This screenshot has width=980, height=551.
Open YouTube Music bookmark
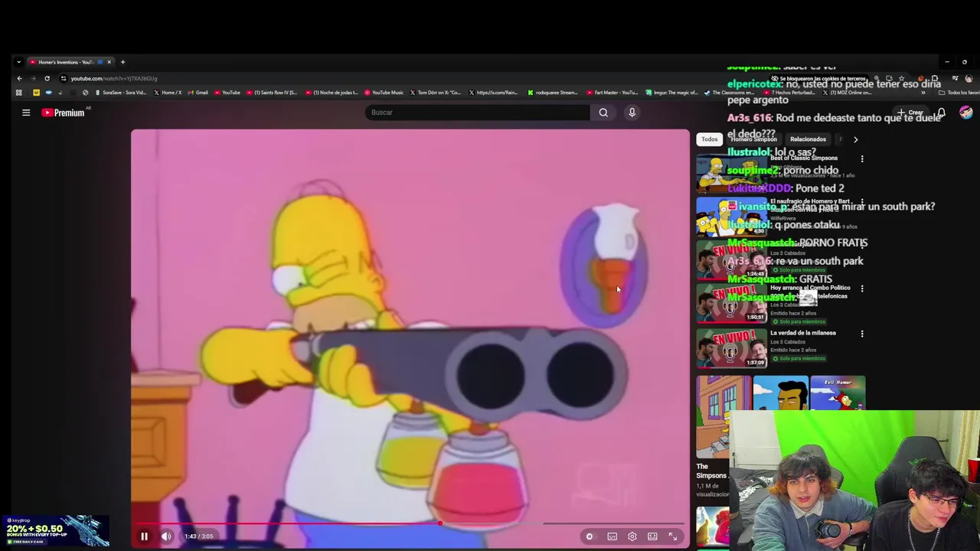tap(384, 93)
